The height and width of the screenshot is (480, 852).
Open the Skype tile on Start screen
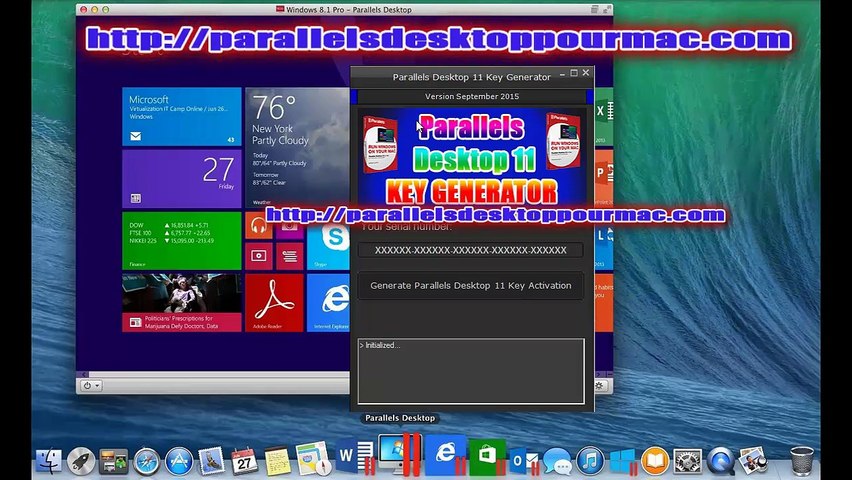[x=328, y=243]
